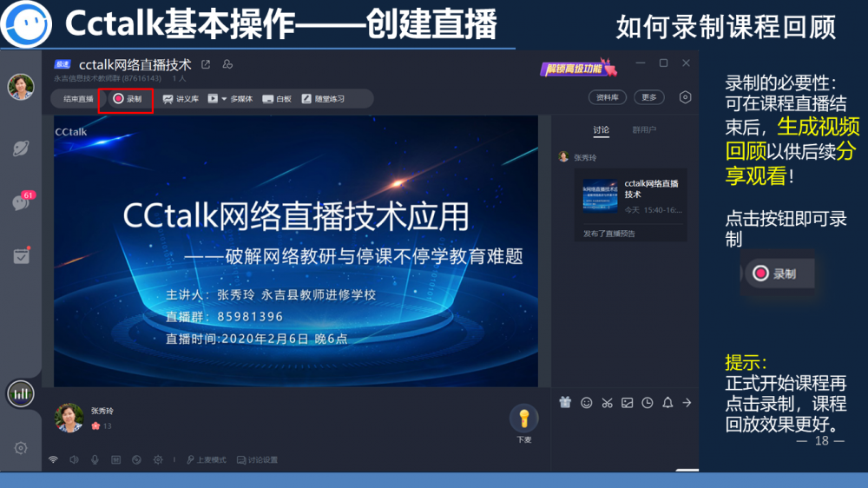Screen dimensions: 868x488
Task: Click the scissors screenshot icon
Action: pos(608,403)
